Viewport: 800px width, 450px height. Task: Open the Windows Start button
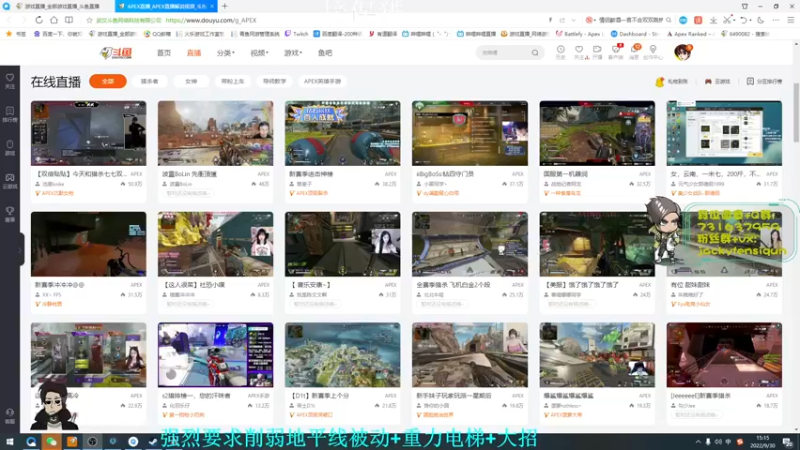tap(9, 442)
